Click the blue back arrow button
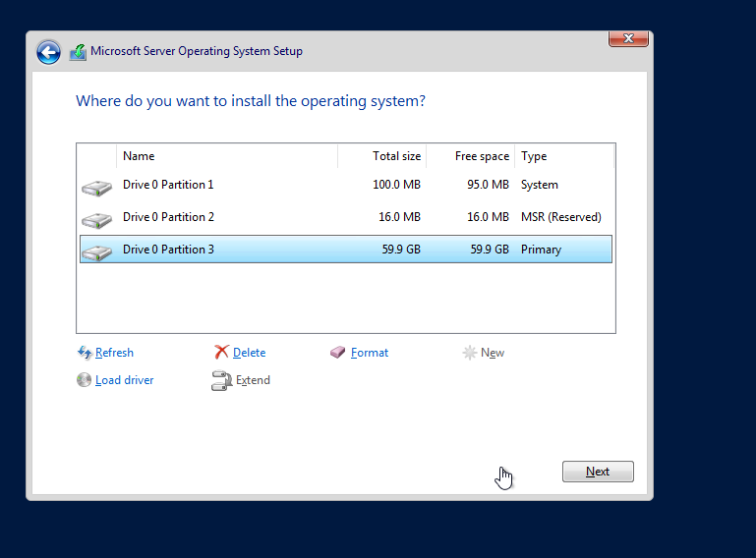Image resolution: width=756 pixels, height=558 pixels. point(49,52)
